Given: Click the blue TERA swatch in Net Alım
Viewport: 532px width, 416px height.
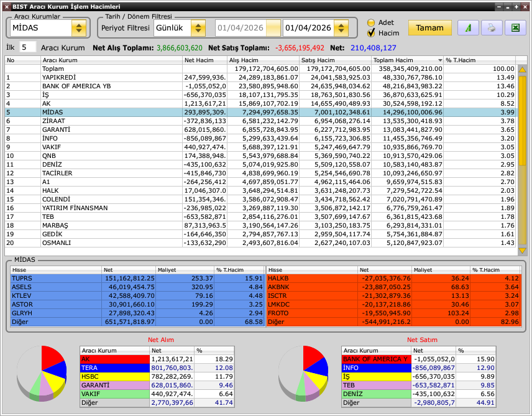Looking at the screenshot, I should 115,368.
